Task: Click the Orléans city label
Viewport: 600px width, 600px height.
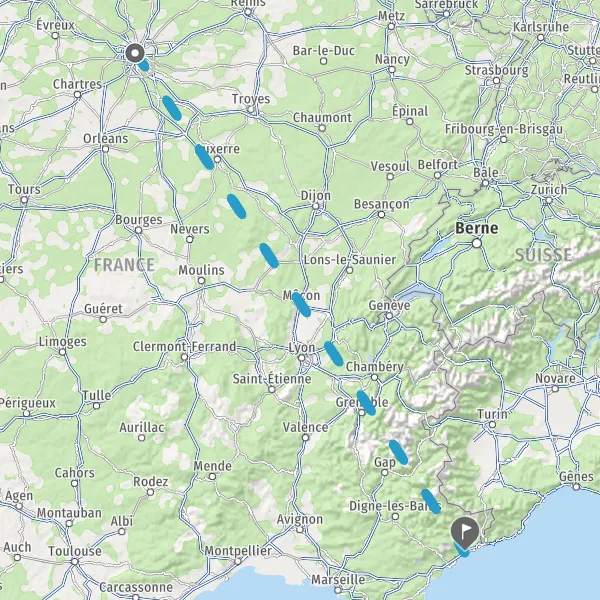Action: click(x=106, y=138)
